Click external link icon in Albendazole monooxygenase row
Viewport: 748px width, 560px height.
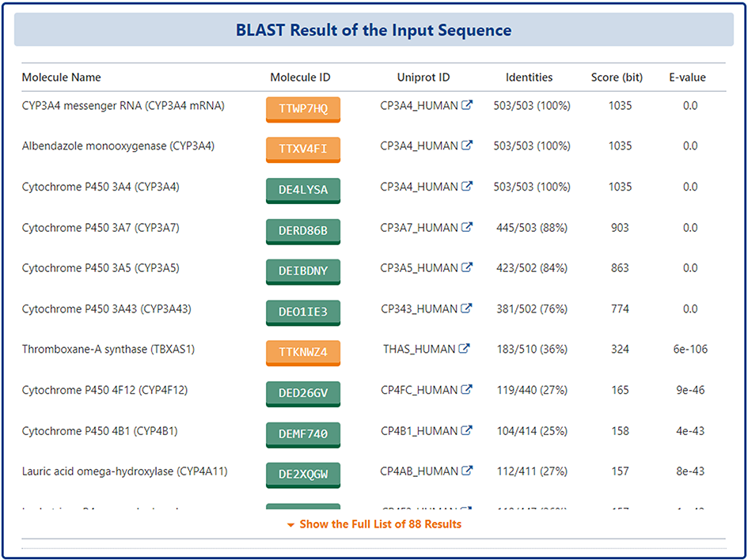pyautogui.click(x=467, y=146)
